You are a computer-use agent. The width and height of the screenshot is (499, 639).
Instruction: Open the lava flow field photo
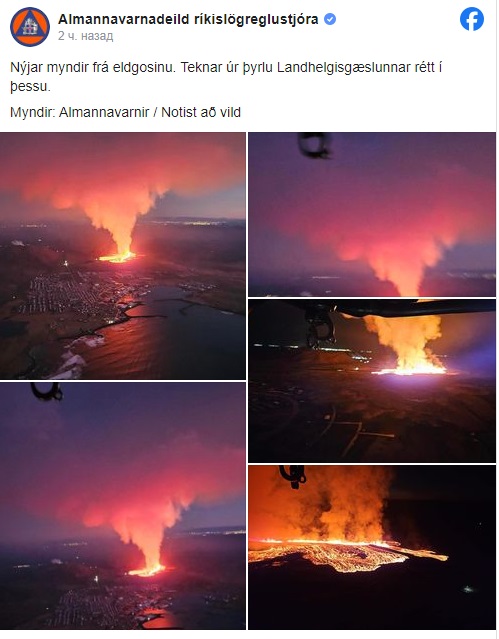coord(372,547)
